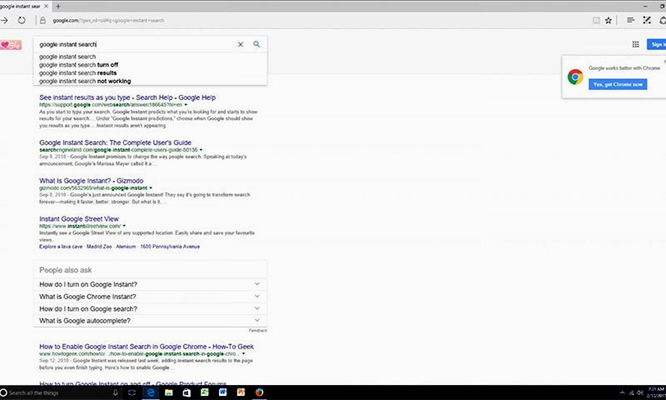Screen dimensions: 666x400
Task: Click into the Google search input
Action: [x=136, y=44]
